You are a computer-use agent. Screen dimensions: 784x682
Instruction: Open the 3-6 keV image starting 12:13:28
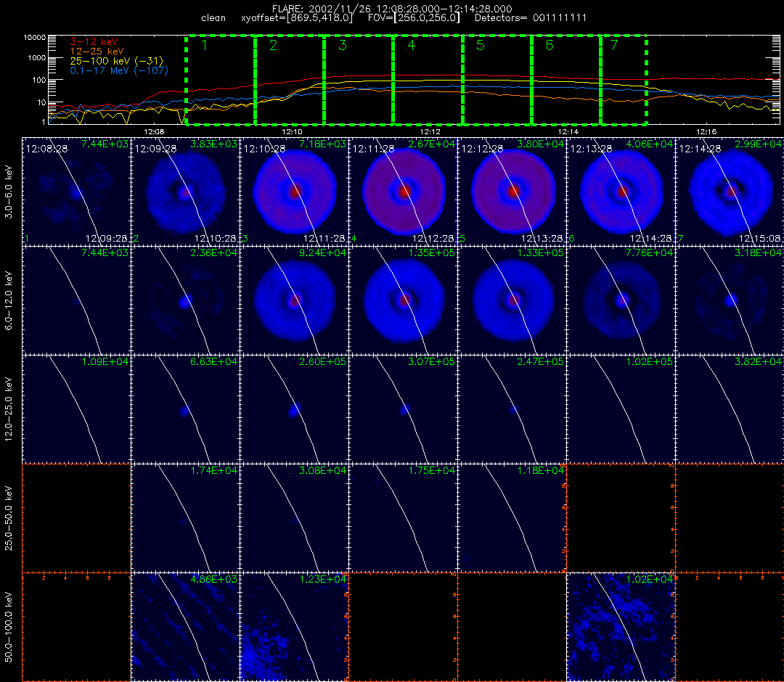coord(621,192)
